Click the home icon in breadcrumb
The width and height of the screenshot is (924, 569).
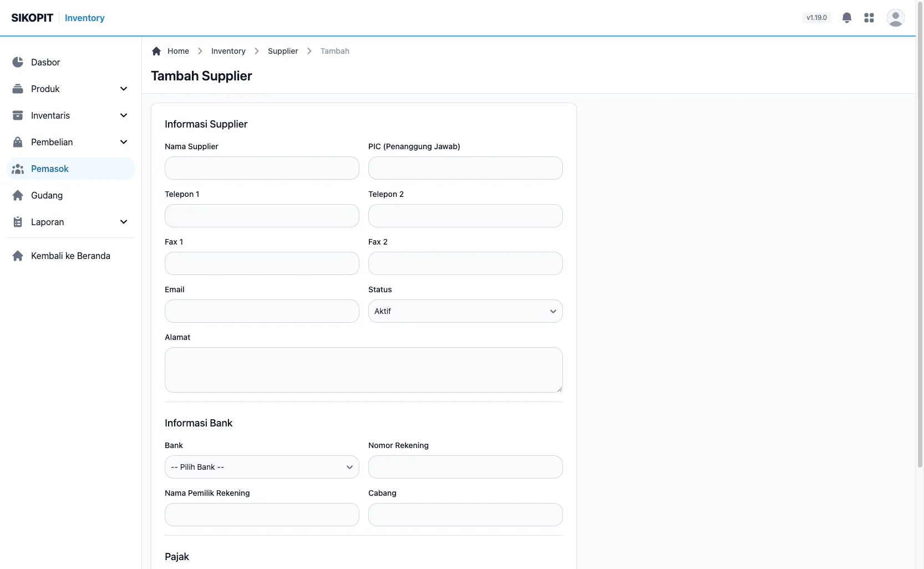coord(156,51)
